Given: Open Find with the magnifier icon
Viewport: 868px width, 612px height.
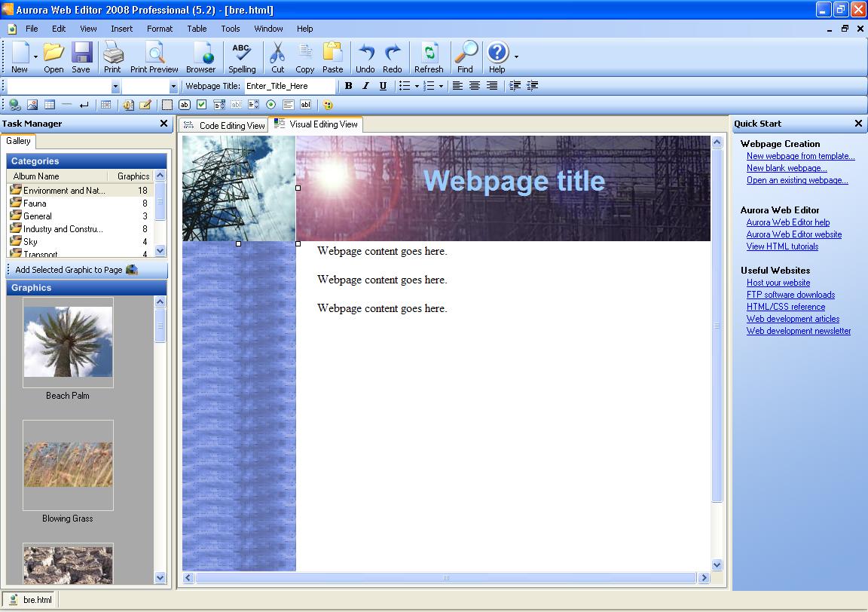Looking at the screenshot, I should pos(465,57).
